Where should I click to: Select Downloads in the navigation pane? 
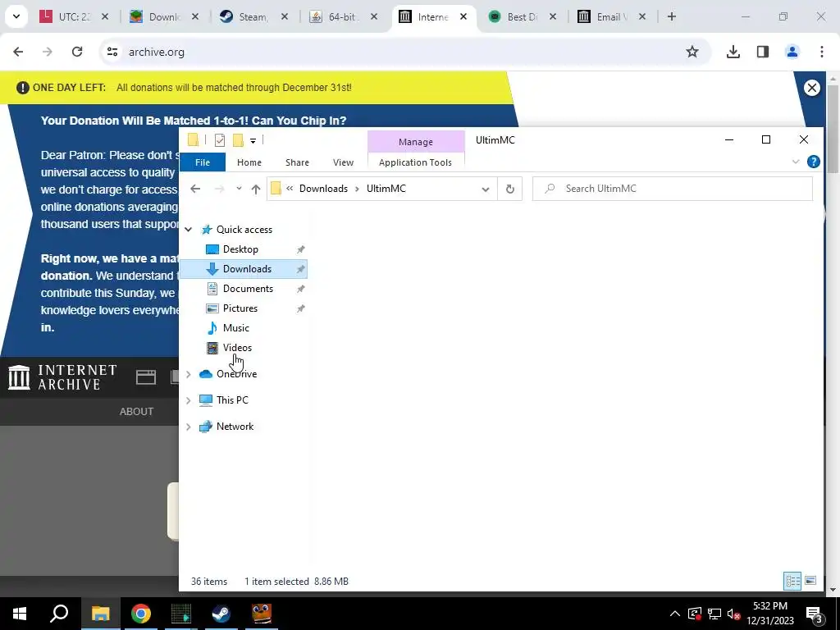tap(247, 269)
